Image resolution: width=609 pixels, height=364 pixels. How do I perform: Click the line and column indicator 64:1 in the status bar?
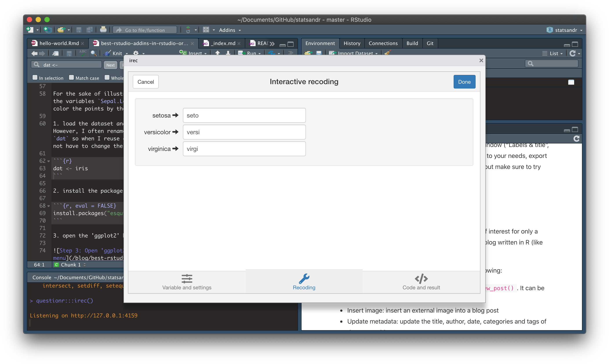pos(39,265)
